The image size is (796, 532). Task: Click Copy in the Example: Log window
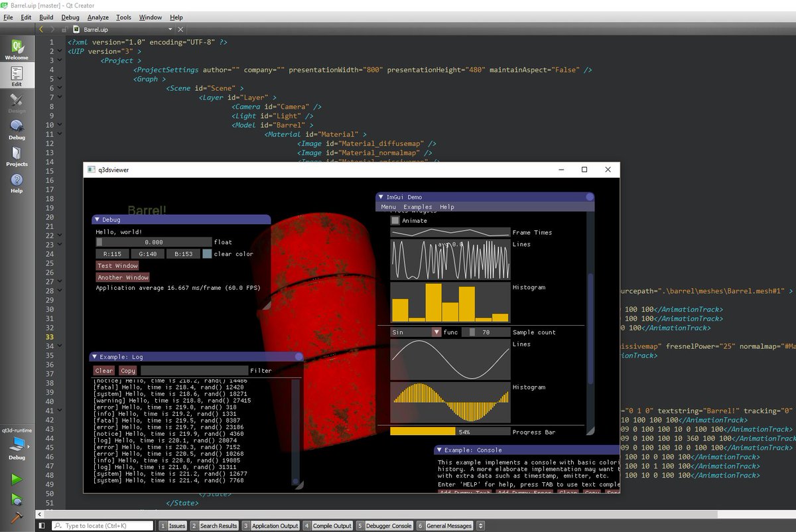[x=128, y=370]
